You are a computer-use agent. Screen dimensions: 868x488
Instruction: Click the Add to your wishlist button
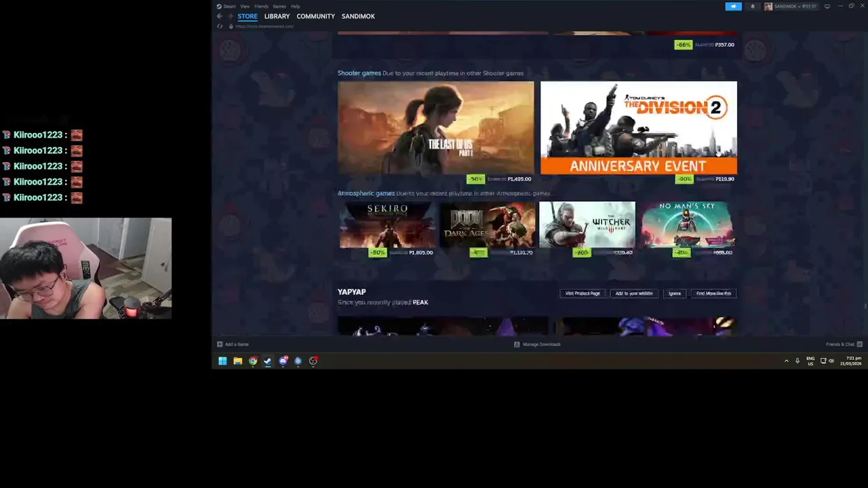[634, 293]
